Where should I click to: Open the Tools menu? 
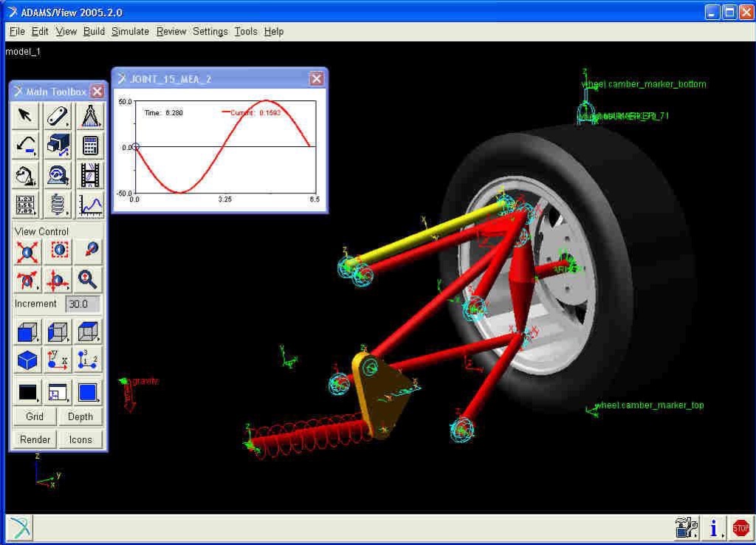pos(246,31)
